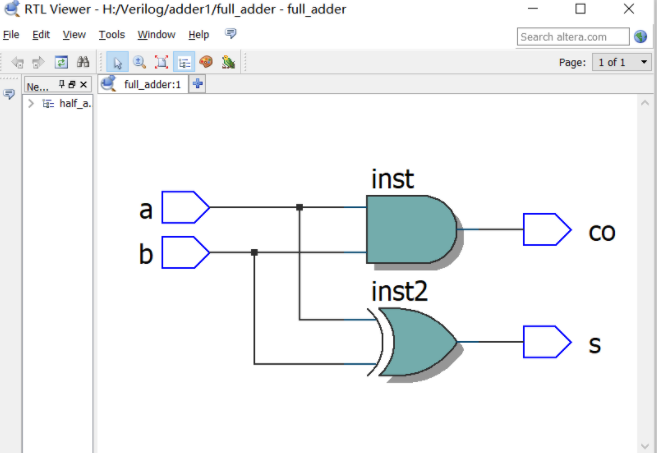Click the Forward navigation arrow in toolbar

(38, 62)
